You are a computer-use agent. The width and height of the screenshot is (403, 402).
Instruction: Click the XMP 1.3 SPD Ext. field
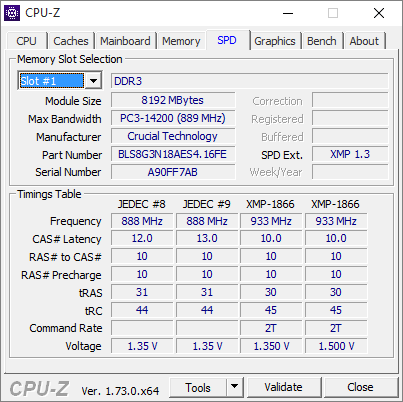(x=350, y=154)
